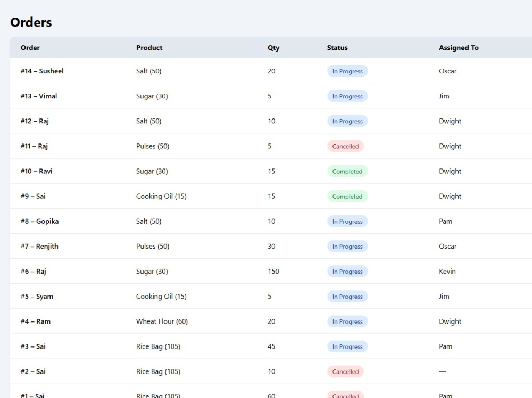Click Cancelled badge for order #11

[345, 147]
